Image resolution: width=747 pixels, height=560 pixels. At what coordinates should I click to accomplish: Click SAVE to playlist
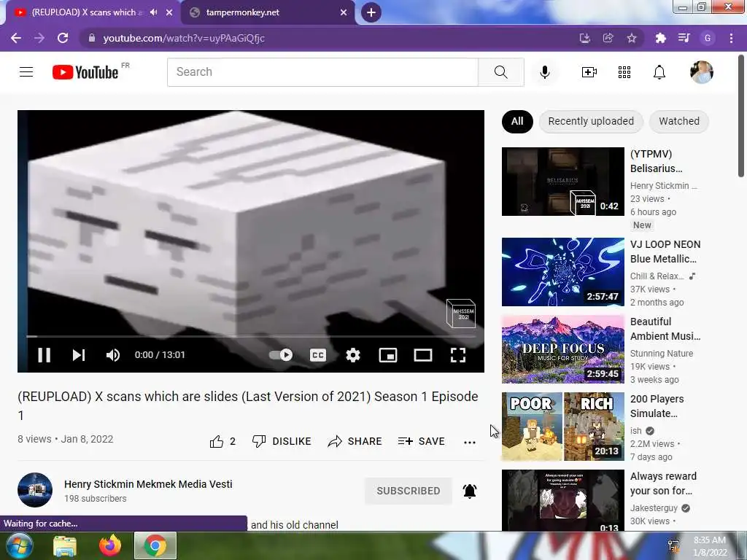422,441
